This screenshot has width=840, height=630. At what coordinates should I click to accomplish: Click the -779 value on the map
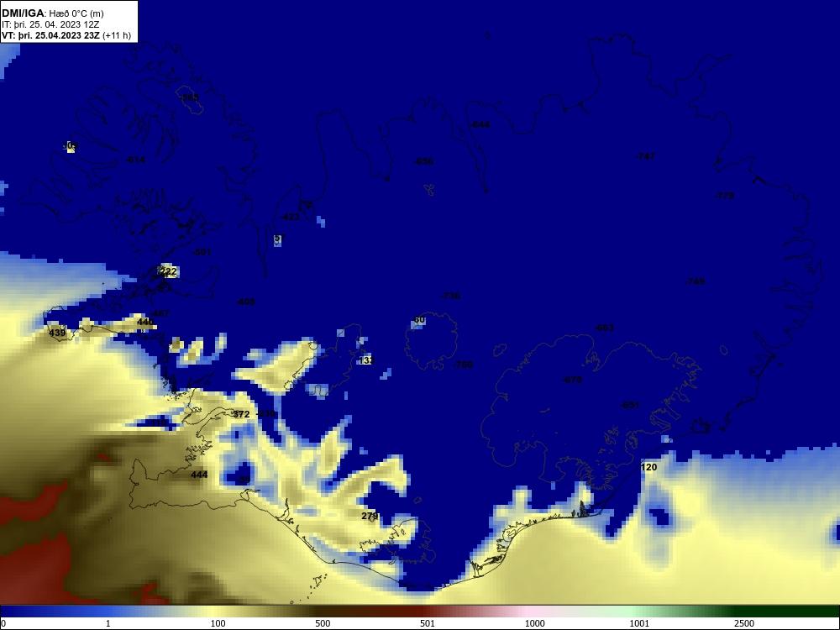point(724,196)
